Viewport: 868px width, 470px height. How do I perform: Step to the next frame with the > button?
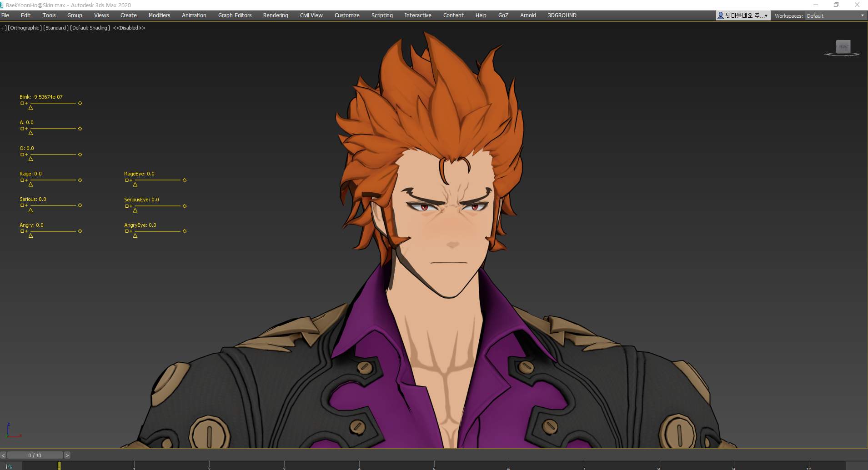coord(67,455)
